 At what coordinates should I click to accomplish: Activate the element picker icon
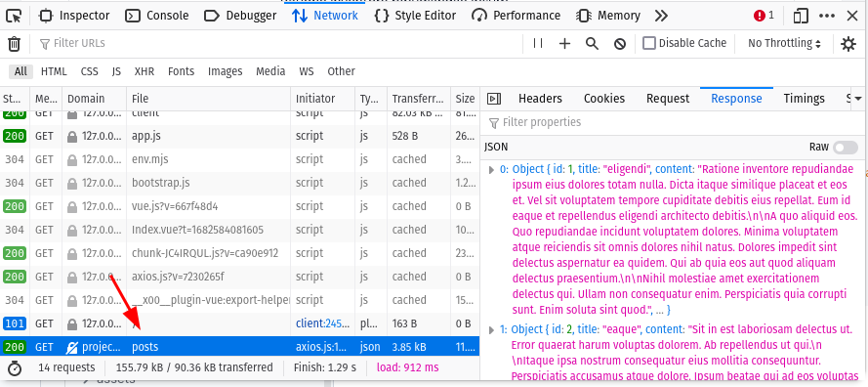(14, 16)
